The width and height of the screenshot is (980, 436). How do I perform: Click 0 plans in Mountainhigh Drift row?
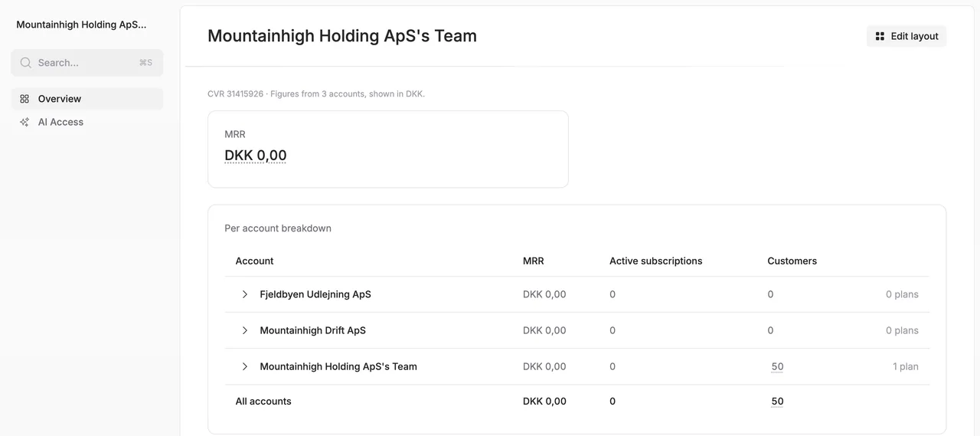pos(902,330)
